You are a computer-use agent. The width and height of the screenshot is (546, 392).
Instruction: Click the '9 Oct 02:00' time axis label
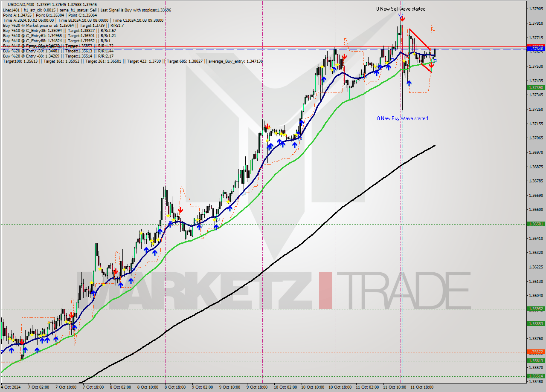[202, 387]
